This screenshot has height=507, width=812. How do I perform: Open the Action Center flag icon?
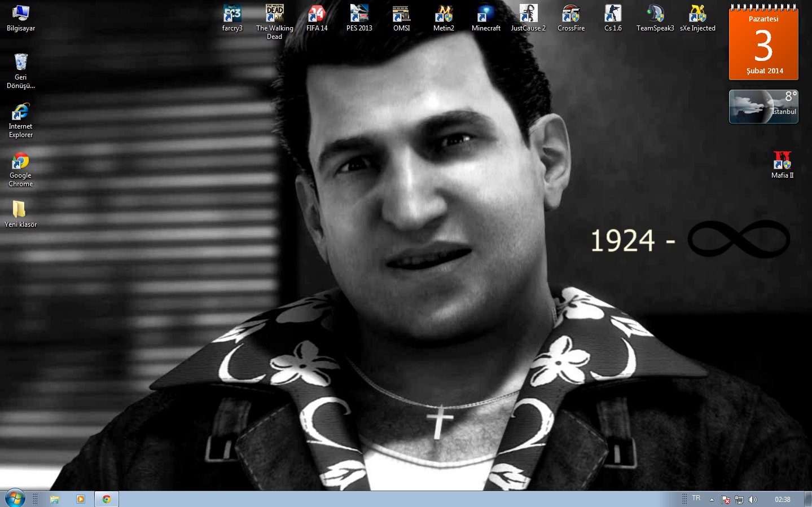[726, 500]
